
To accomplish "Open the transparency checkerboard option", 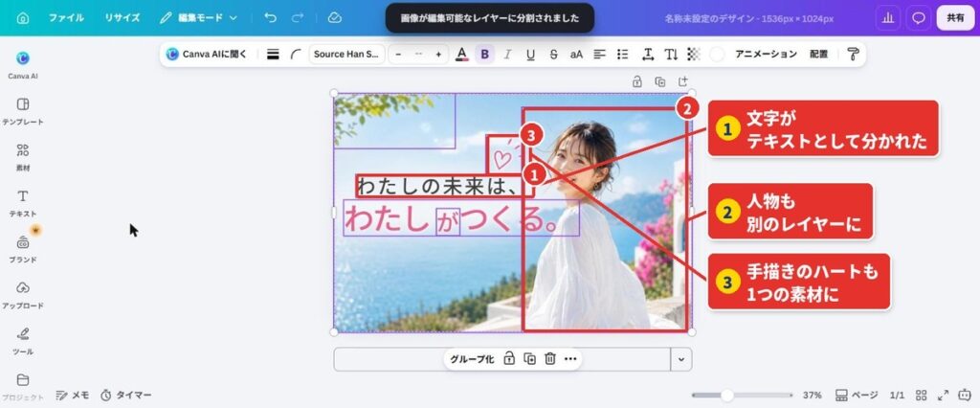I will tap(694, 55).
